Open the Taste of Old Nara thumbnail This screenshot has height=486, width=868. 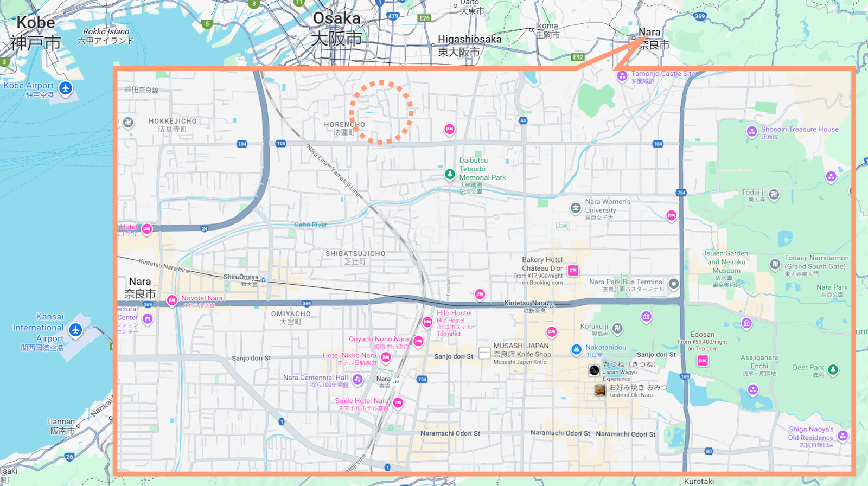599,390
